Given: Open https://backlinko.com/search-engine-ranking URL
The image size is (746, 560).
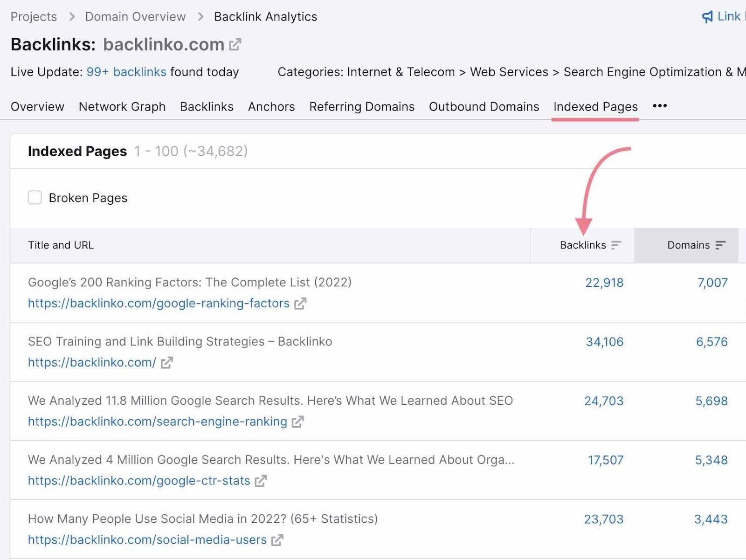Looking at the screenshot, I should [158, 422].
